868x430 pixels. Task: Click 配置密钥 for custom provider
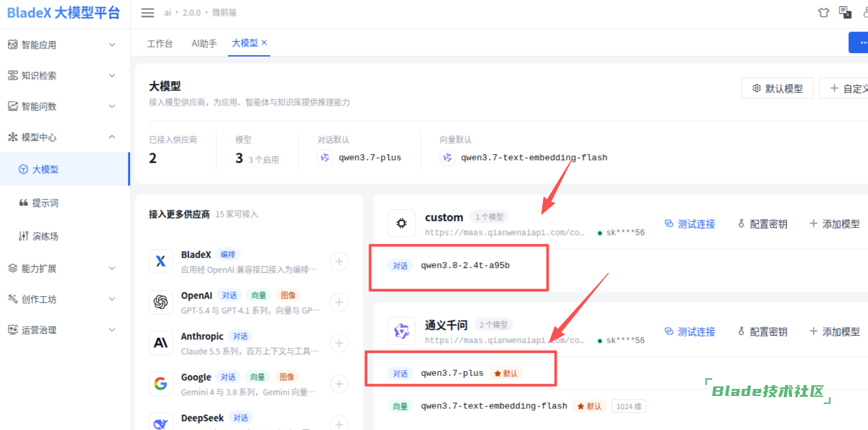pyautogui.click(x=763, y=224)
